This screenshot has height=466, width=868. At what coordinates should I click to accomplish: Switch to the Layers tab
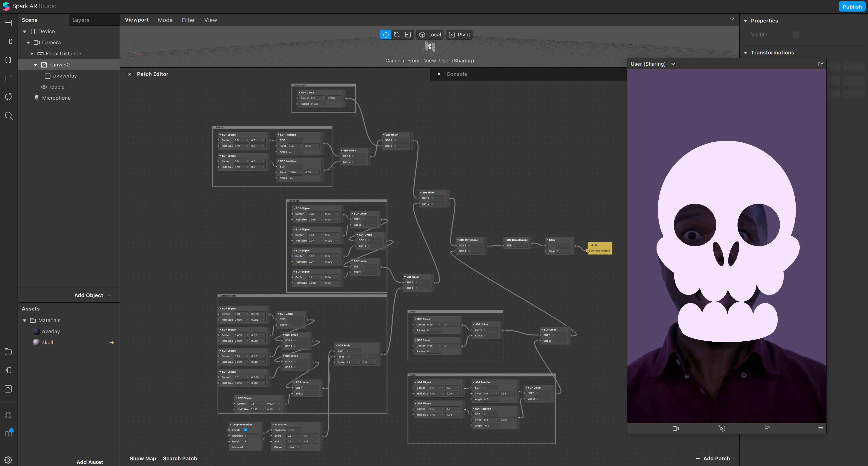(81, 20)
